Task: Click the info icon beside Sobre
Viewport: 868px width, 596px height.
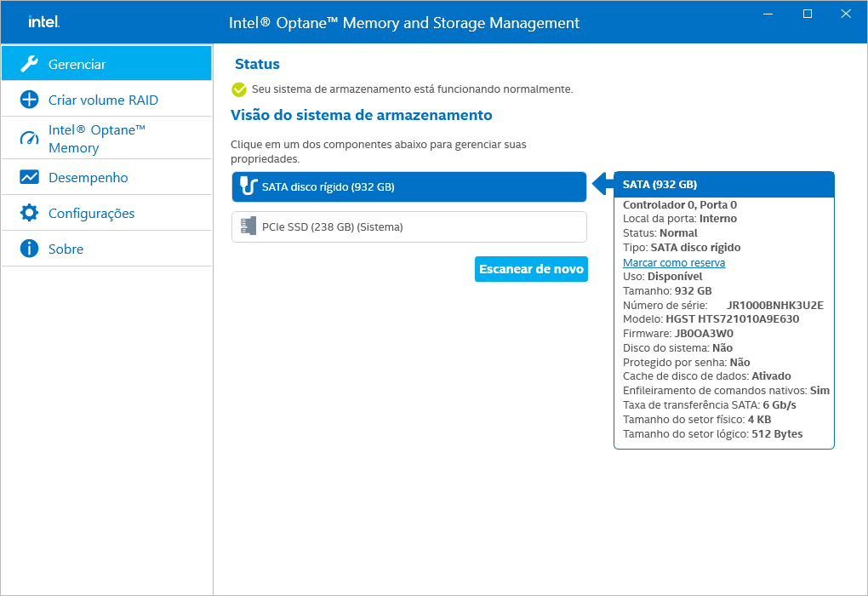Action: (x=29, y=249)
